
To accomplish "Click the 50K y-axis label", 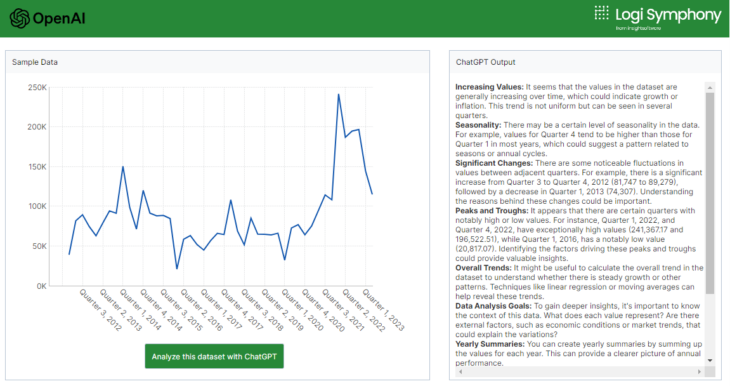I will 39,246.
